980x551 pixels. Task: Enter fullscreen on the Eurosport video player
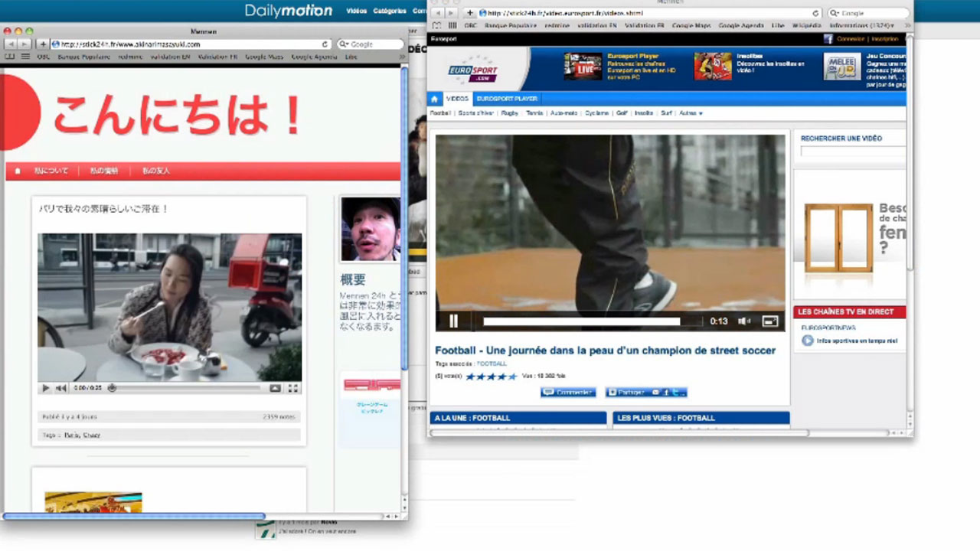tap(770, 321)
